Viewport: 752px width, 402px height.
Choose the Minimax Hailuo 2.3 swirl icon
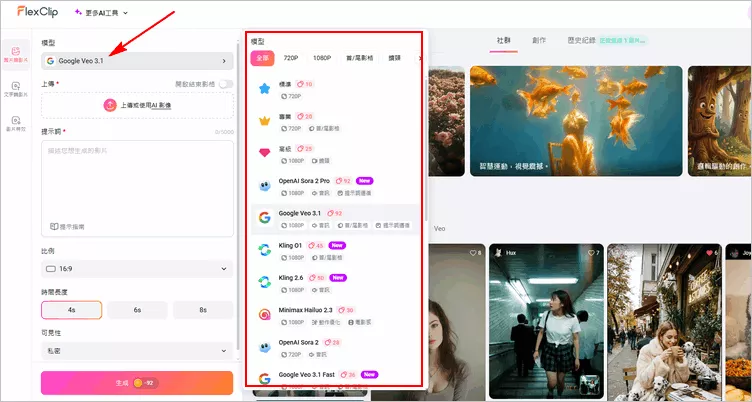pyautogui.click(x=264, y=315)
